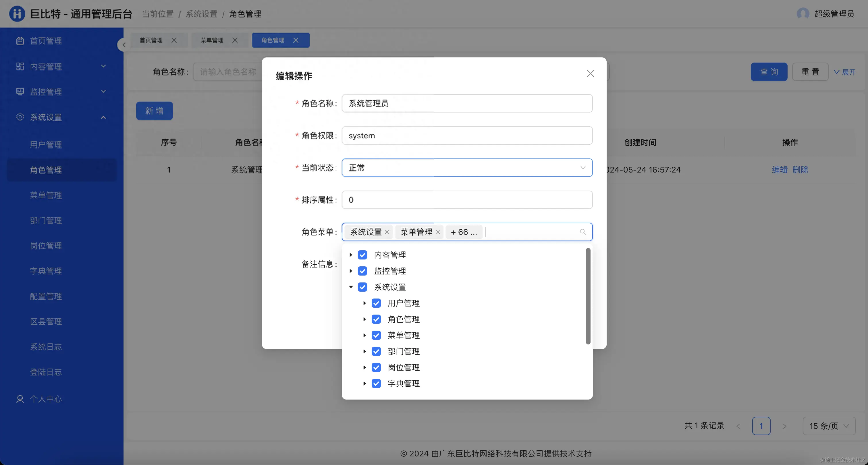Close the 编辑操作 dialog with X icon
868x465 pixels.
(x=590, y=74)
